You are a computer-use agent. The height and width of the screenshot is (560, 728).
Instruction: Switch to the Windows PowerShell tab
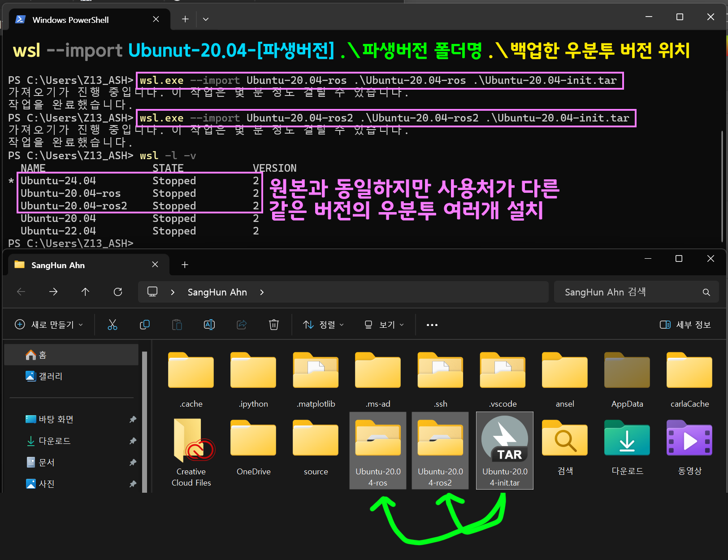tap(90, 20)
